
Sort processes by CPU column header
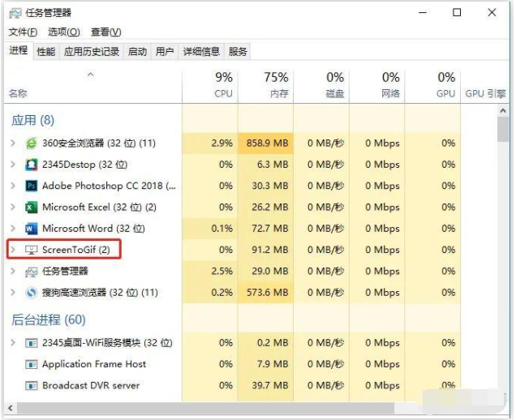click(x=223, y=84)
